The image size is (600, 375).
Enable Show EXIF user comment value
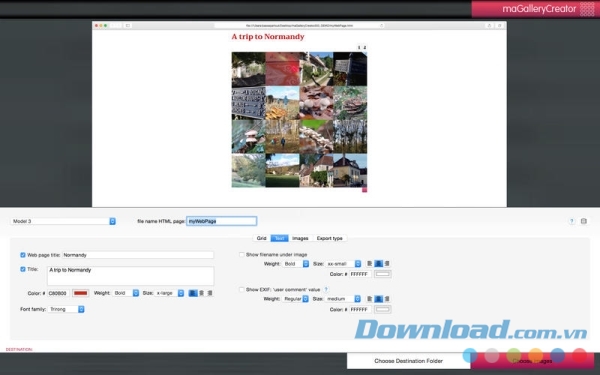coord(241,290)
